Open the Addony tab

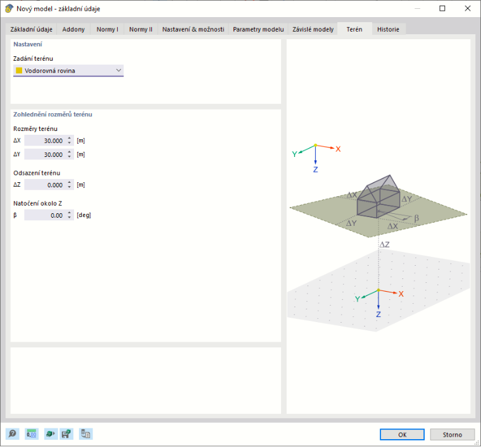pyautogui.click(x=73, y=30)
